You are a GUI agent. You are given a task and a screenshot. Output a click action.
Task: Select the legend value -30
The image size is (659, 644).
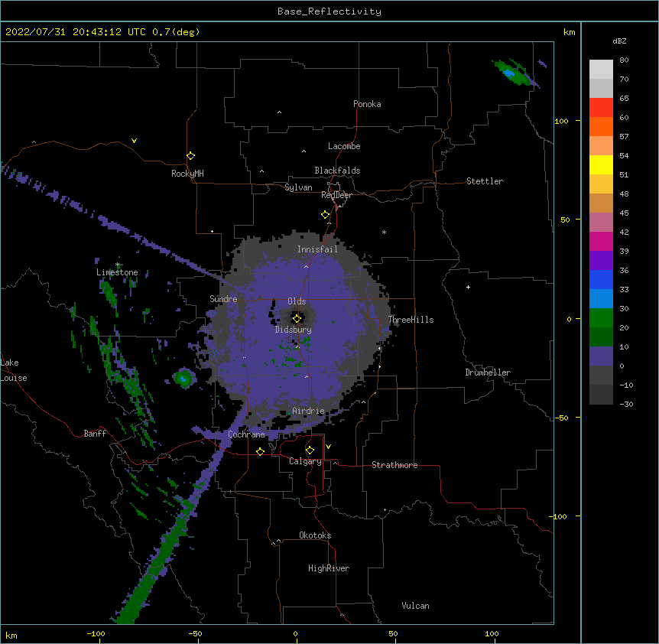pyautogui.click(x=626, y=405)
